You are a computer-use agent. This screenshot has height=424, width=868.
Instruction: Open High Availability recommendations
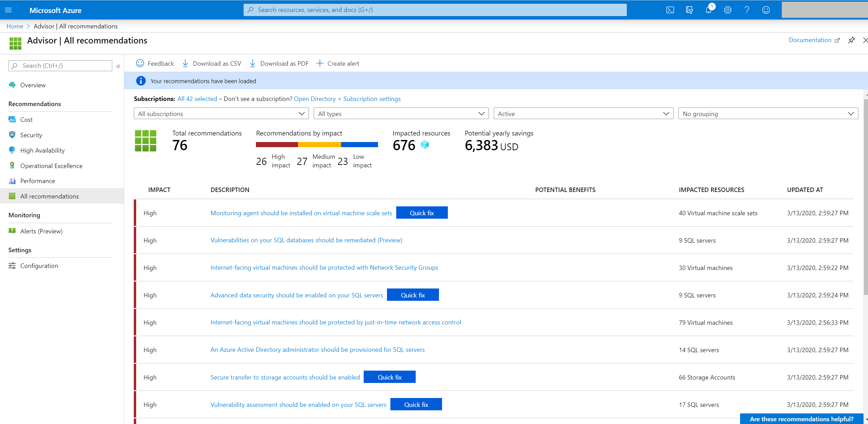42,150
